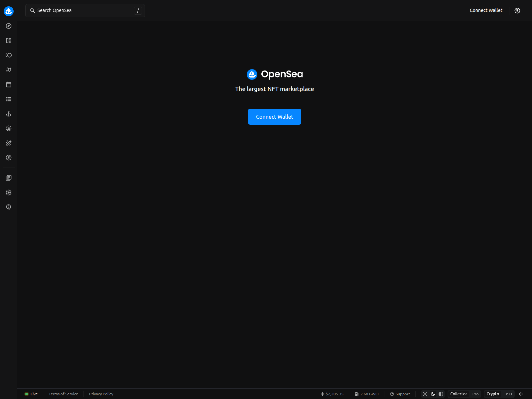Open the Help question mark icon in sidebar
532x399 pixels.
(x=9, y=207)
